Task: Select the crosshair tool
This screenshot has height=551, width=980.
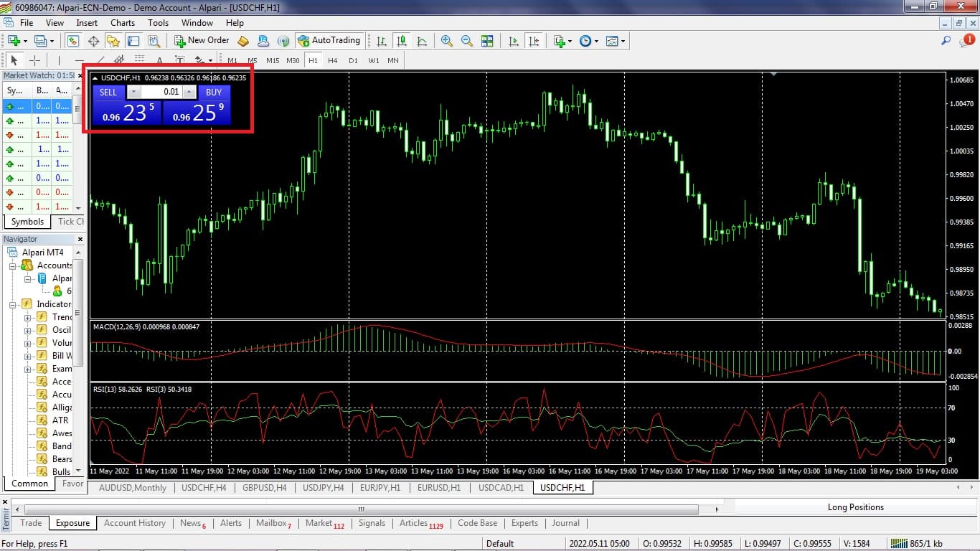Action: (34, 60)
